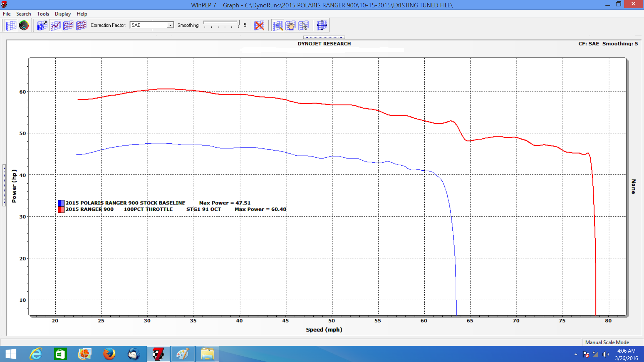Open Firefox from the taskbar
Viewport: 644px width, 362px height.
109,354
